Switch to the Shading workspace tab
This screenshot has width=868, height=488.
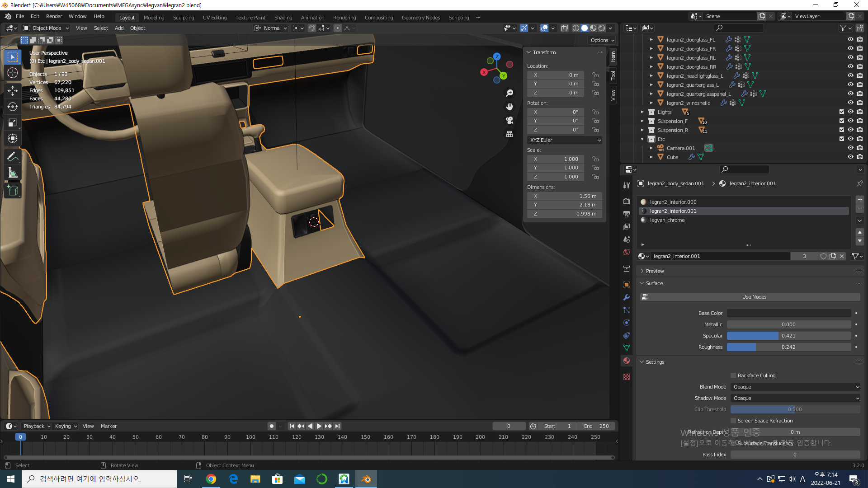coord(283,18)
